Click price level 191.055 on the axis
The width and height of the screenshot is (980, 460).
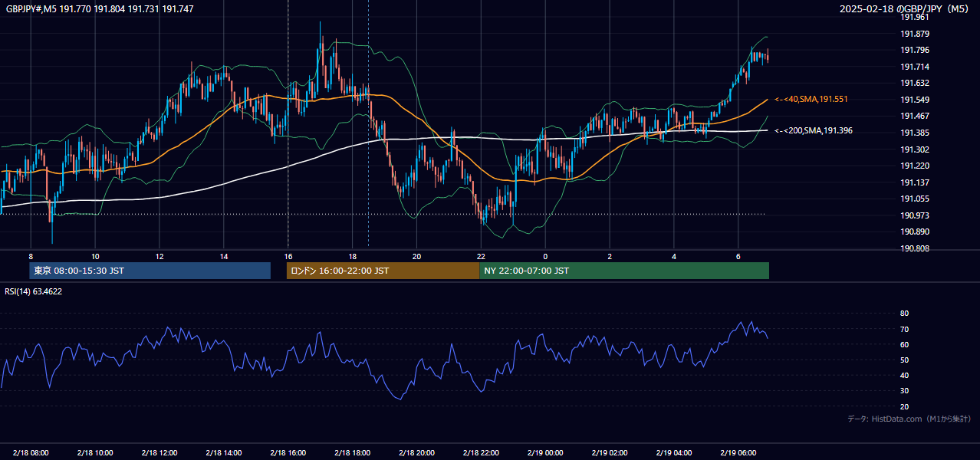click(915, 199)
